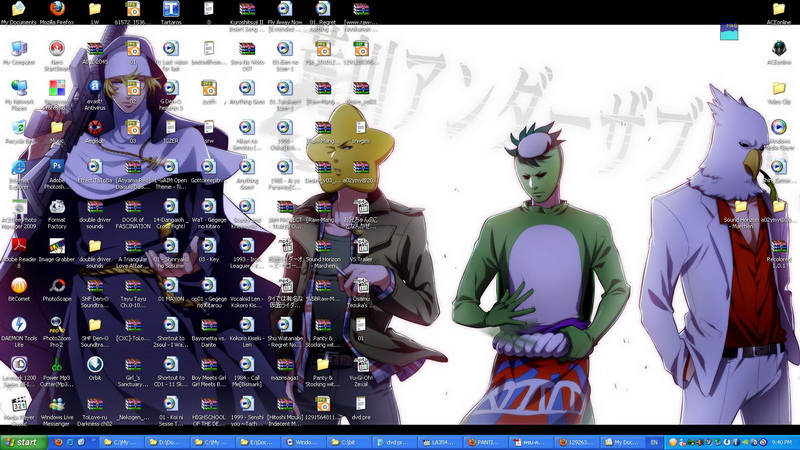Click the 9:40 PM system clock

(x=782, y=442)
